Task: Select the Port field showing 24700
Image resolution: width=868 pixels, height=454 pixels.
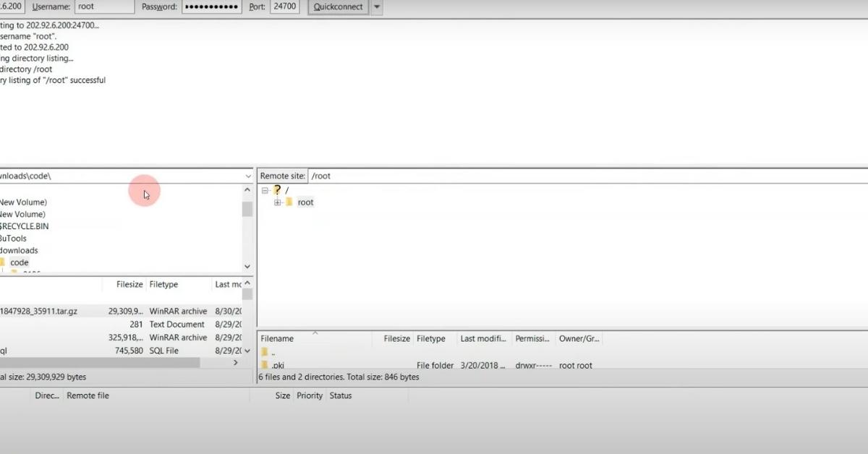Action: [284, 7]
